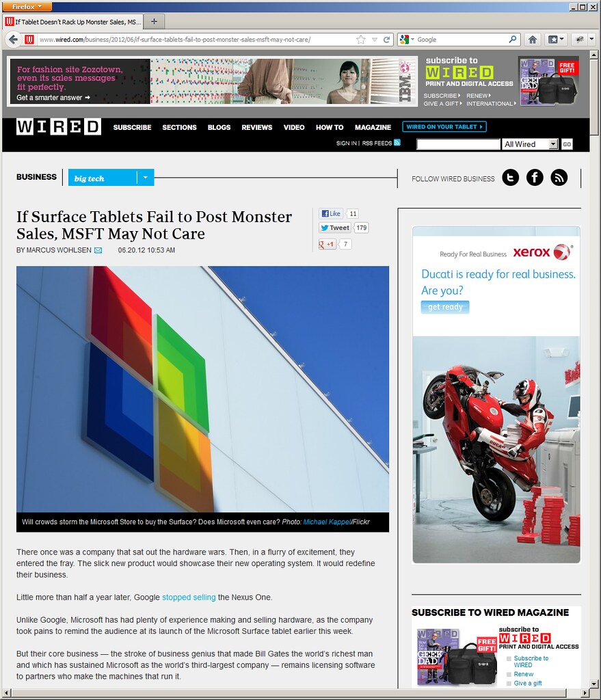Open the address bar history dropdown arrow
Screen dimensions: 601x700
tap(375, 40)
